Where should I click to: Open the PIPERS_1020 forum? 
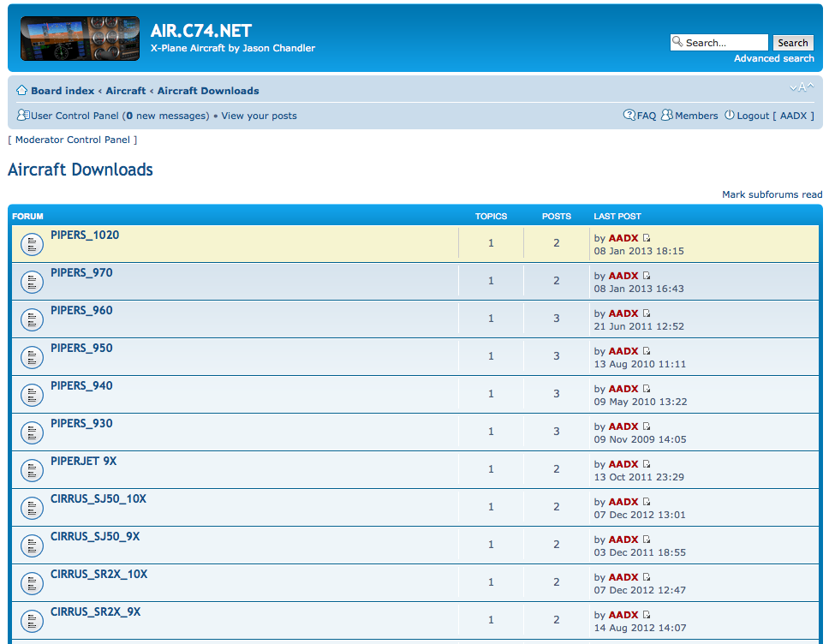click(x=85, y=235)
